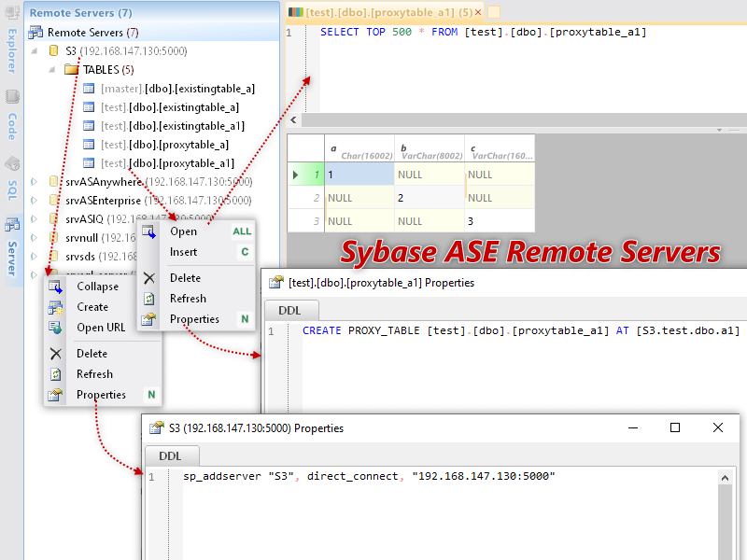Click table icon beside [test].[dbo].[existingtable_a1]
The height and width of the screenshot is (560, 747).
click(x=89, y=126)
